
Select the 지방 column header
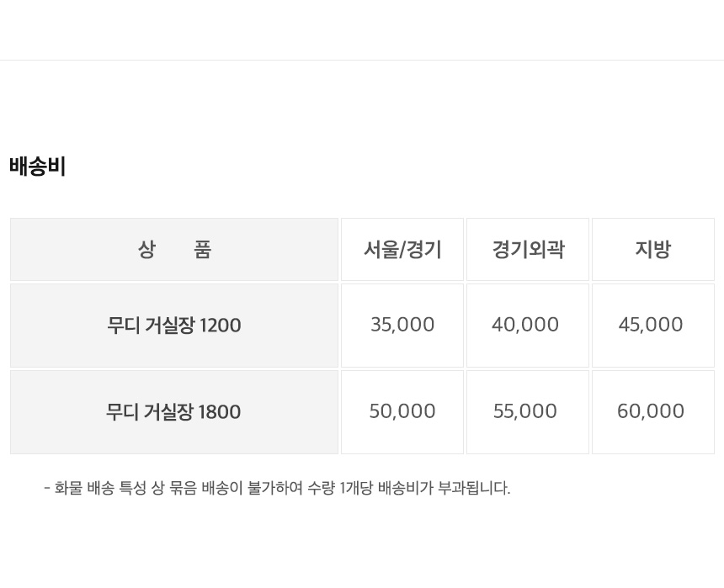[652, 250]
